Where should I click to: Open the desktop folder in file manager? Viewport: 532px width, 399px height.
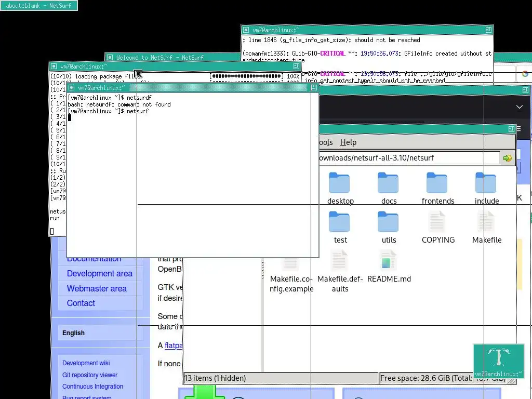tap(340, 188)
